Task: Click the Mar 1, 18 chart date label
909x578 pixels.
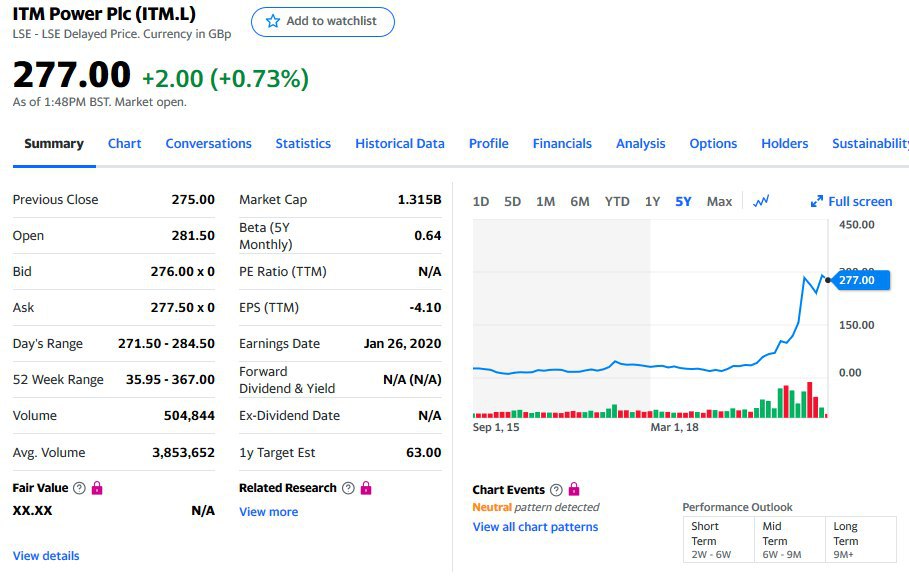Action: pos(674,427)
